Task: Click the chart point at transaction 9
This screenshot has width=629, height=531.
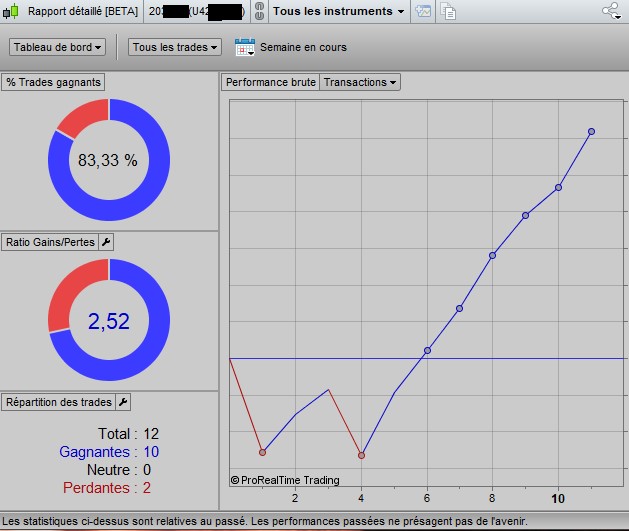Action: (x=526, y=216)
